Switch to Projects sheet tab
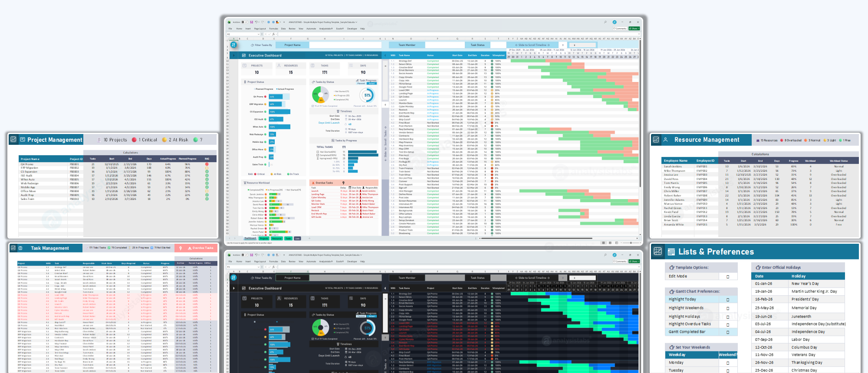 coord(264,239)
